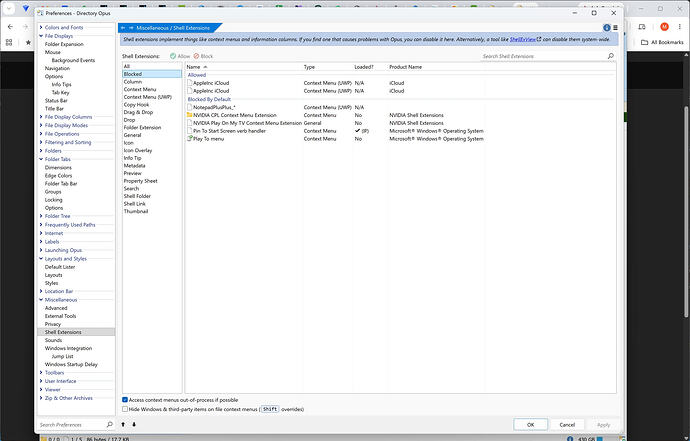Click the magnifier icon in Search Preferences
Image resolution: width=690 pixels, height=441 pixels.
(x=110, y=424)
